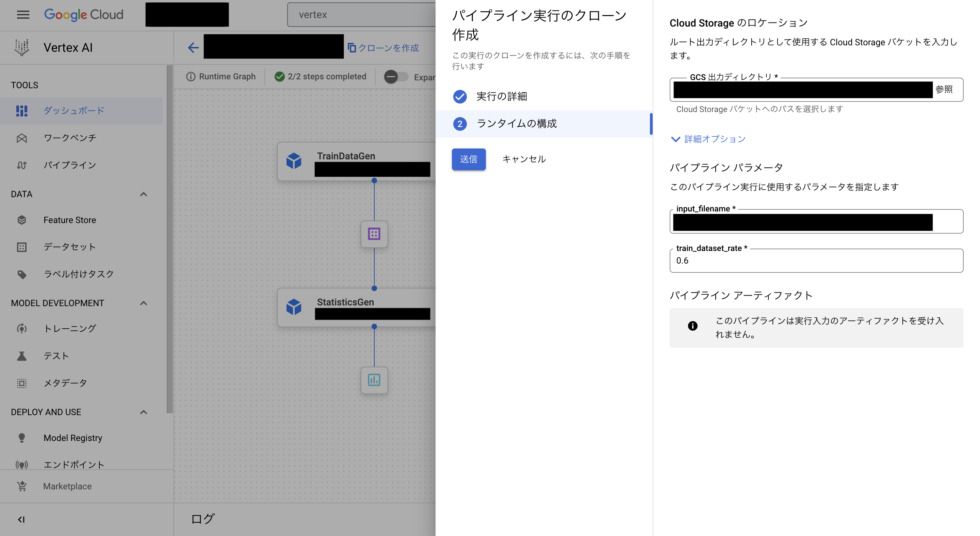Click the StatisticsGen node title

tap(345, 302)
